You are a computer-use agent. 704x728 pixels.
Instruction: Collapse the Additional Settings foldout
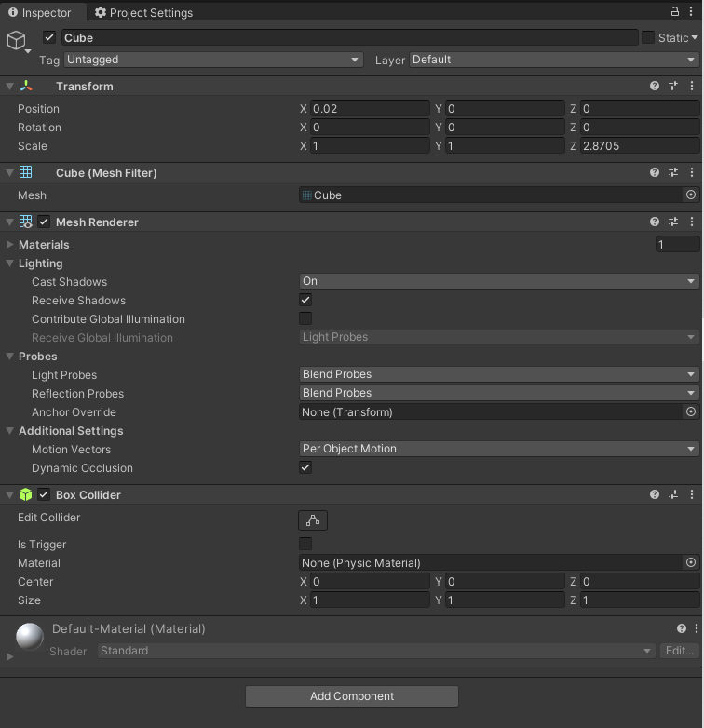click(9, 430)
